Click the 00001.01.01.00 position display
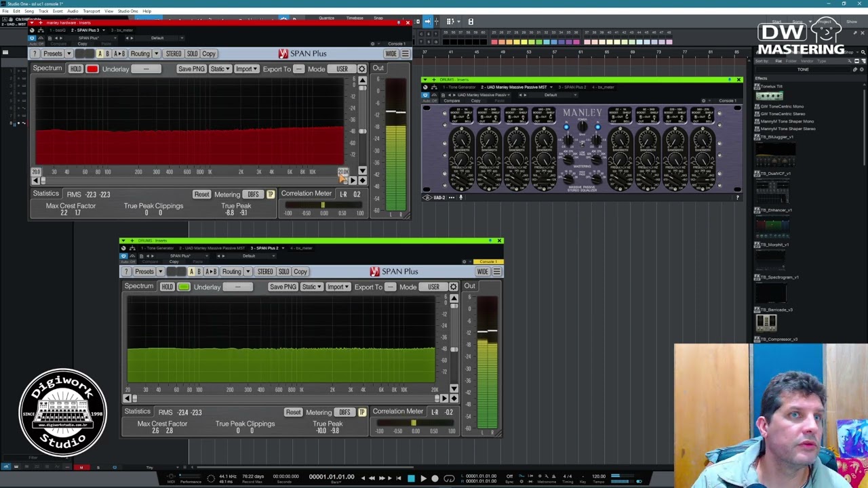The width and height of the screenshot is (868, 488). click(x=332, y=477)
